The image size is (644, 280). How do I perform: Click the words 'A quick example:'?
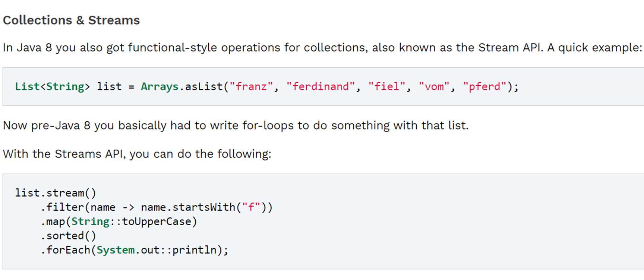[x=595, y=48]
